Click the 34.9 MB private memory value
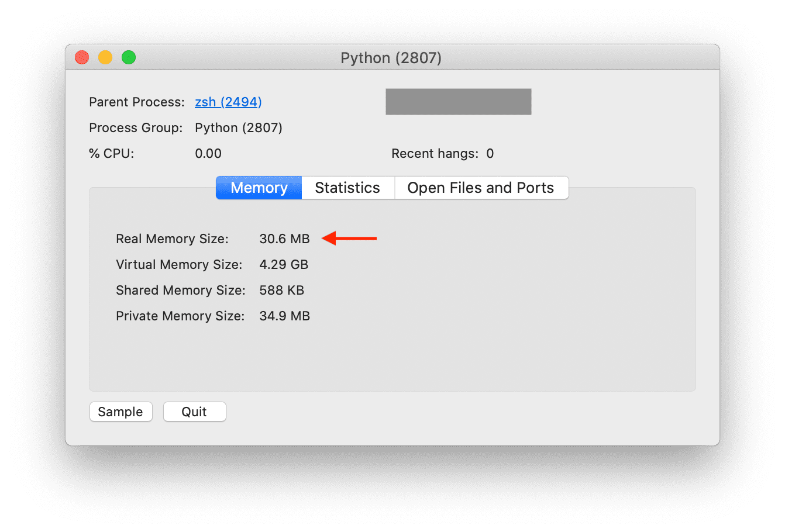785x532 pixels. tap(284, 316)
